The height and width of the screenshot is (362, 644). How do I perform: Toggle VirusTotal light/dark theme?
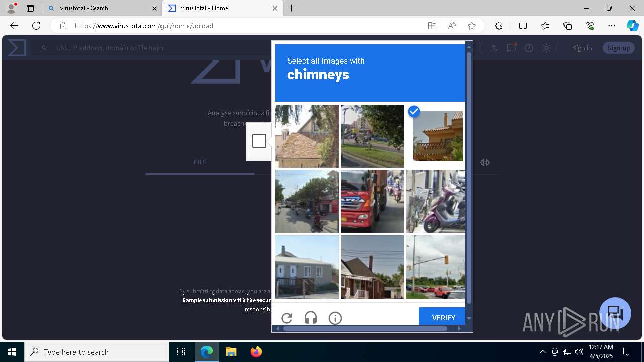coord(547,48)
